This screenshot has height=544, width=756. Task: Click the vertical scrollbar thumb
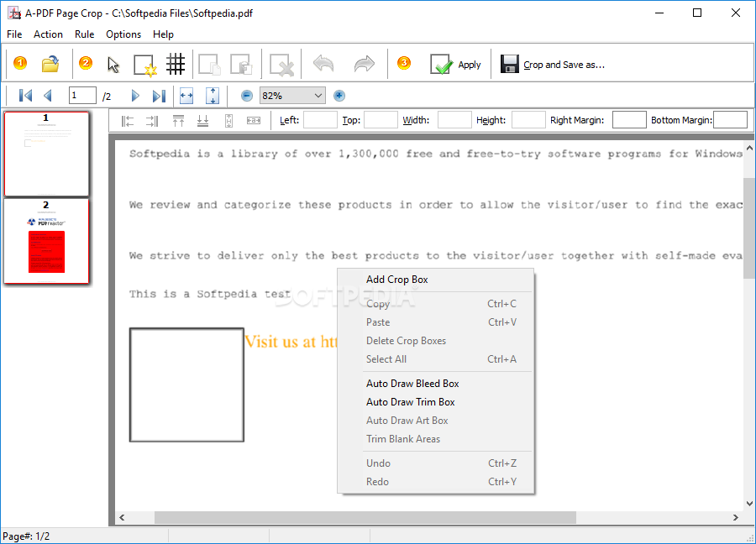(x=749, y=228)
